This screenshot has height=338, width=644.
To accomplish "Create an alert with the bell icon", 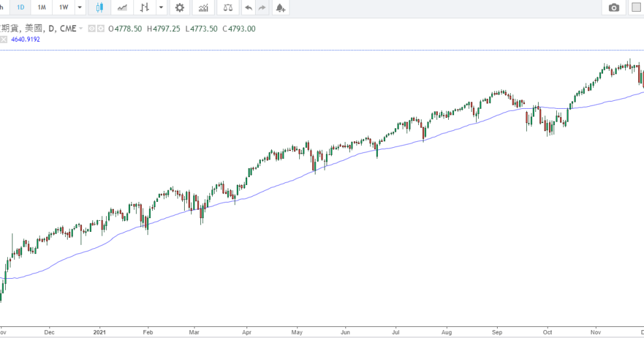I will [280, 8].
